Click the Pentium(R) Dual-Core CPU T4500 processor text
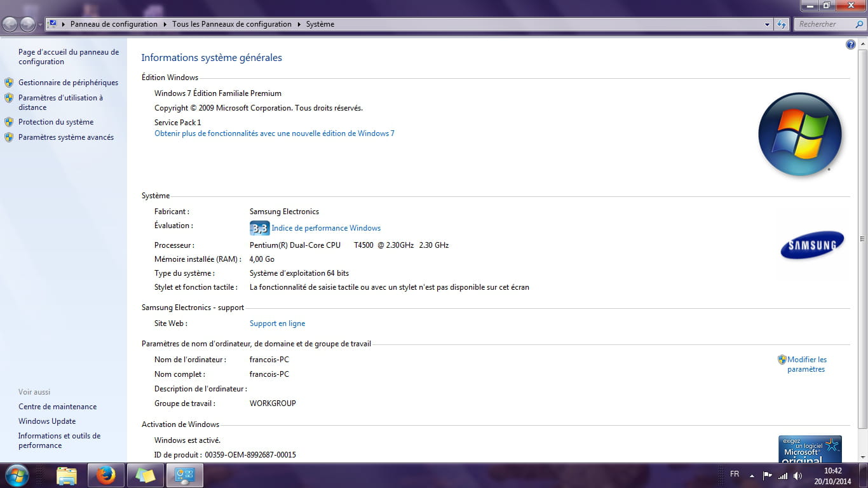Image resolution: width=868 pixels, height=488 pixels. click(x=349, y=245)
